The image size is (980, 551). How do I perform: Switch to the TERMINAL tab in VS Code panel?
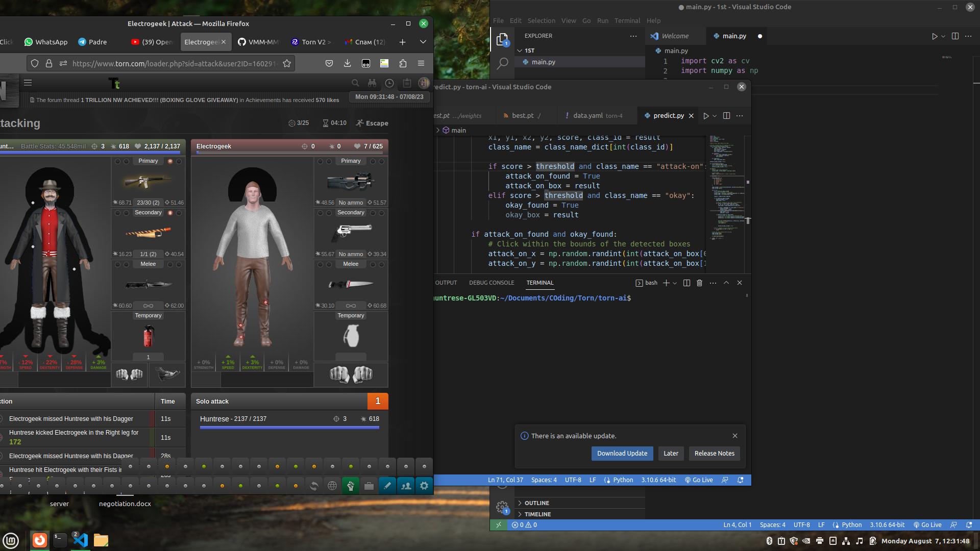(540, 283)
